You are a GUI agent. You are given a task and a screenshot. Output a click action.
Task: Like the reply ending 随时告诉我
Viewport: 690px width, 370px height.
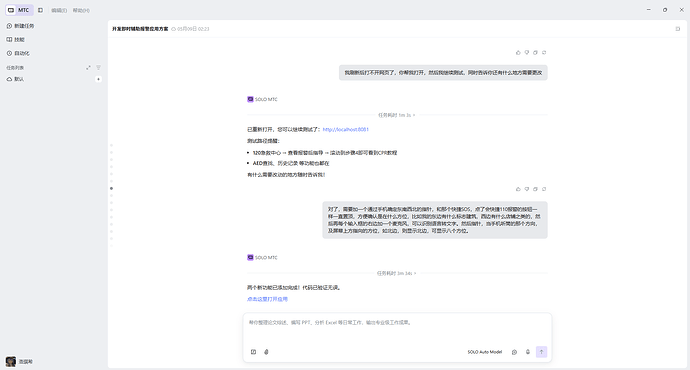pyautogui.click(x=518, y=189)
